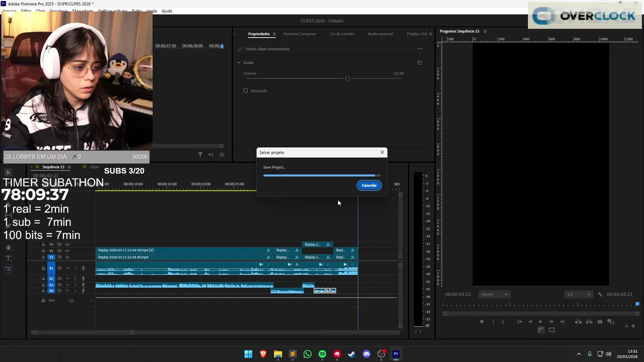Click the Program monitor blue playhead marker

(637, 304)
